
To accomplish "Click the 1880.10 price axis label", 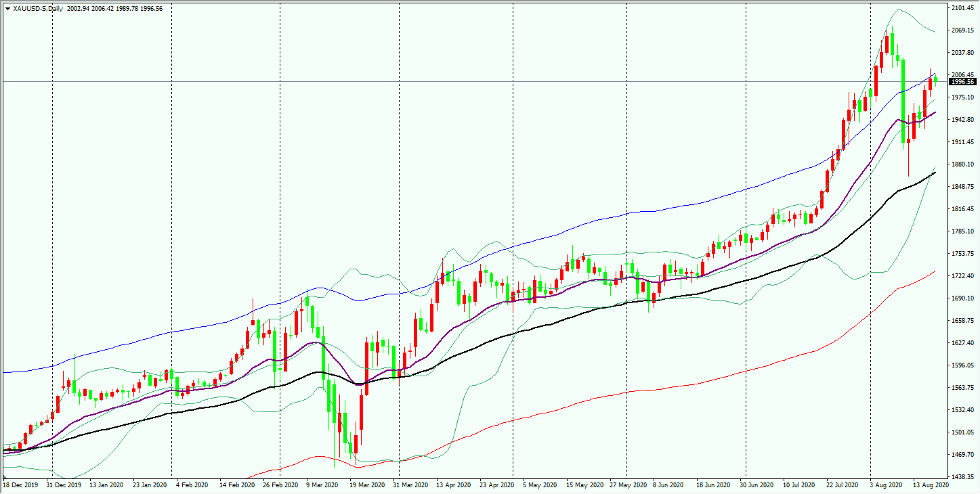I will pyautogui.click(x=963, y=164).
